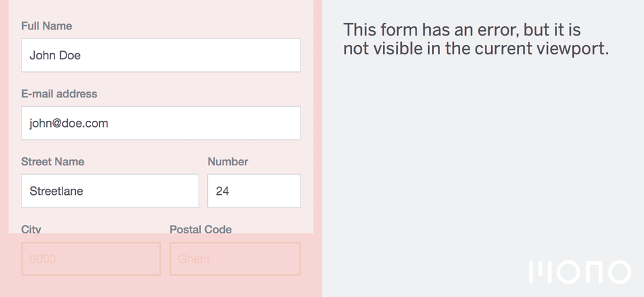Click the Postal Code label
The image size is (644, 297).
201,230
